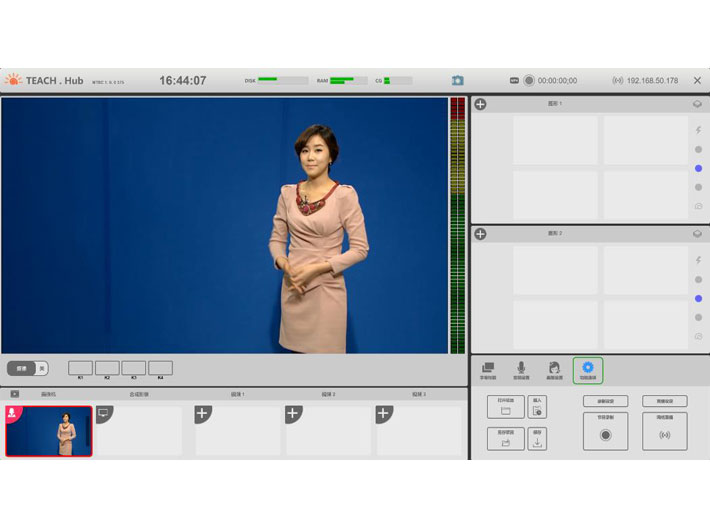Select the blue radio dot in first layer panel
Screen dimensions: 710x527
coord(698,168)
